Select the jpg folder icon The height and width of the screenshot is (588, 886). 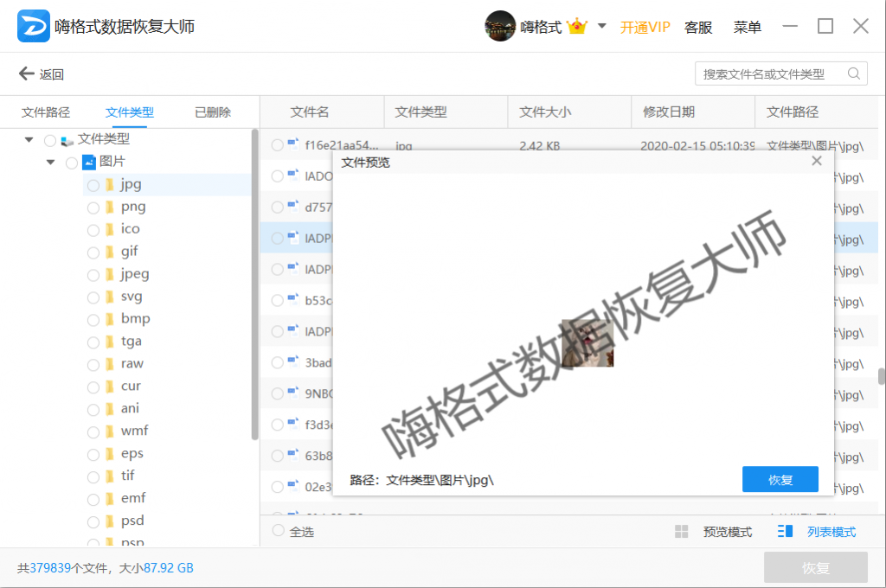pyautogui.click(x=110, y=185)
